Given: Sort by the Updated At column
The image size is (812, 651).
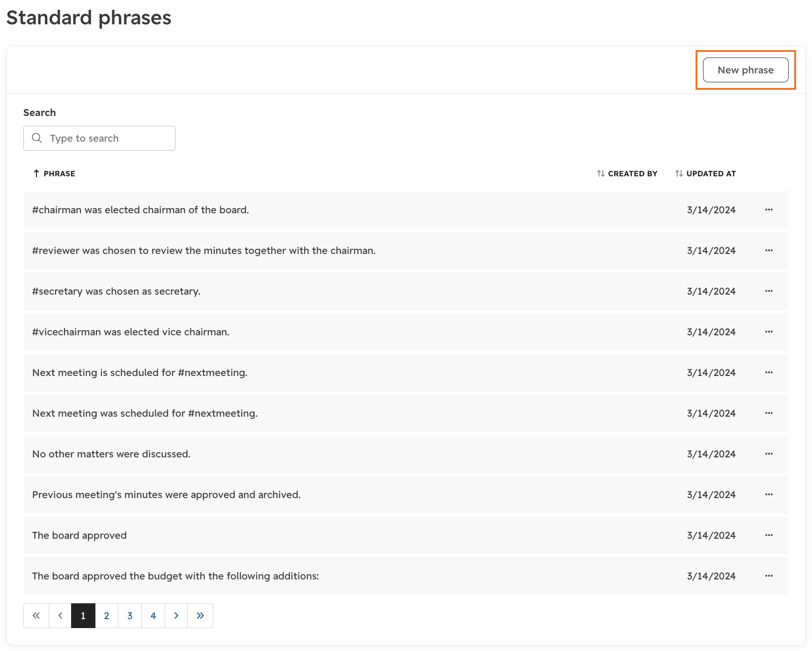Looking at the screenshot, I should pos(705,174).
